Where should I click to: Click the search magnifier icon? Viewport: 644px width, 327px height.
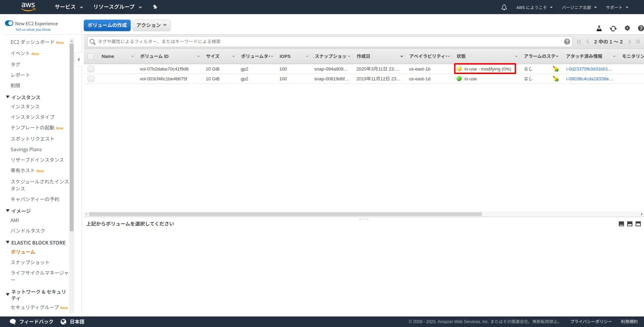(93, 42)
